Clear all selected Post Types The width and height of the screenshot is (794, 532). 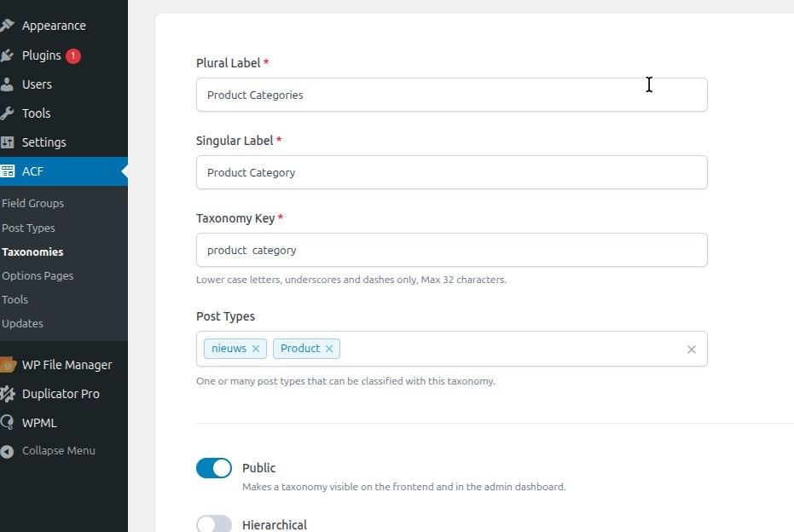tap(692, 350)
